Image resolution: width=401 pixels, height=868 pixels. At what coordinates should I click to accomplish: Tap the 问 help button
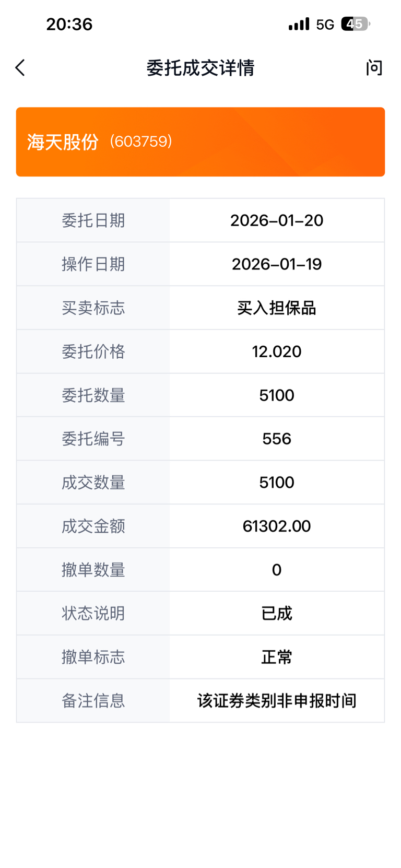(374, 68)
